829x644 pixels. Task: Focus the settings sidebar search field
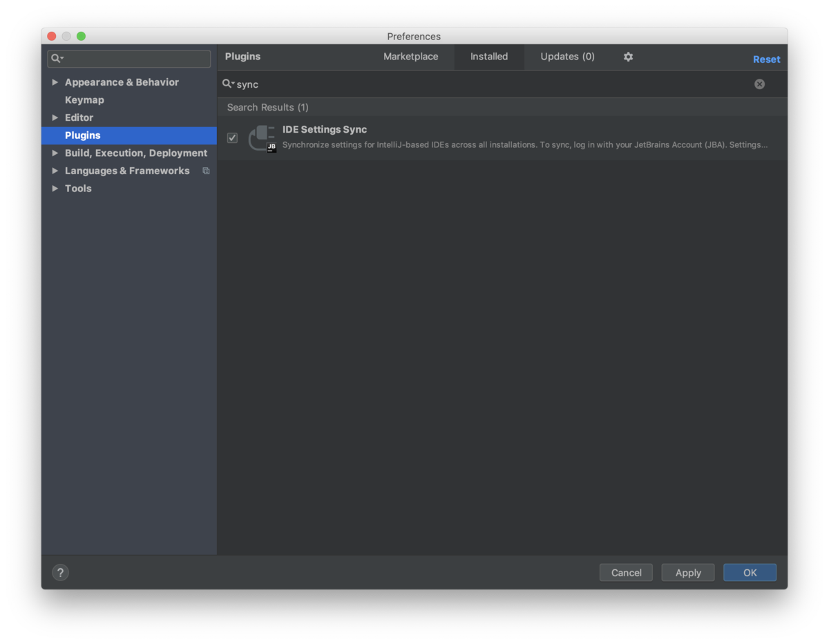pos(129,59)
